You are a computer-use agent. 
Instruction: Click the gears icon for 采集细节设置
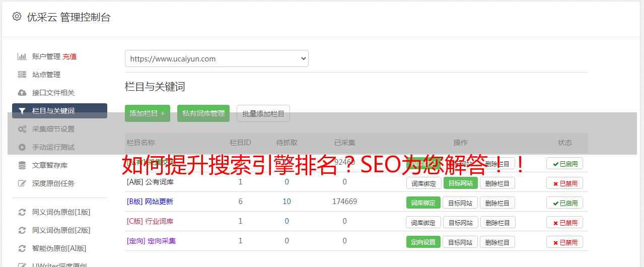22,129
